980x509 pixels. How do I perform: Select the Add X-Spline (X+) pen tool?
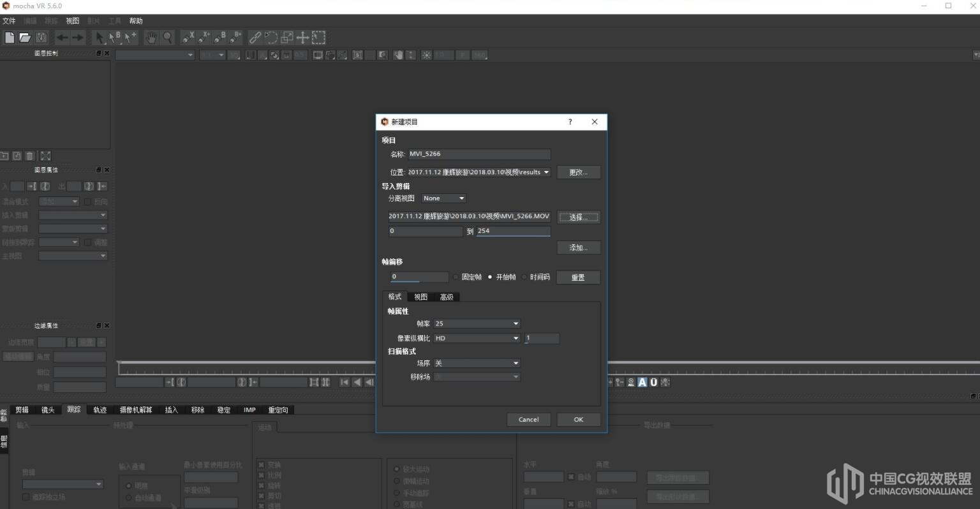click(x=204, y=38)
